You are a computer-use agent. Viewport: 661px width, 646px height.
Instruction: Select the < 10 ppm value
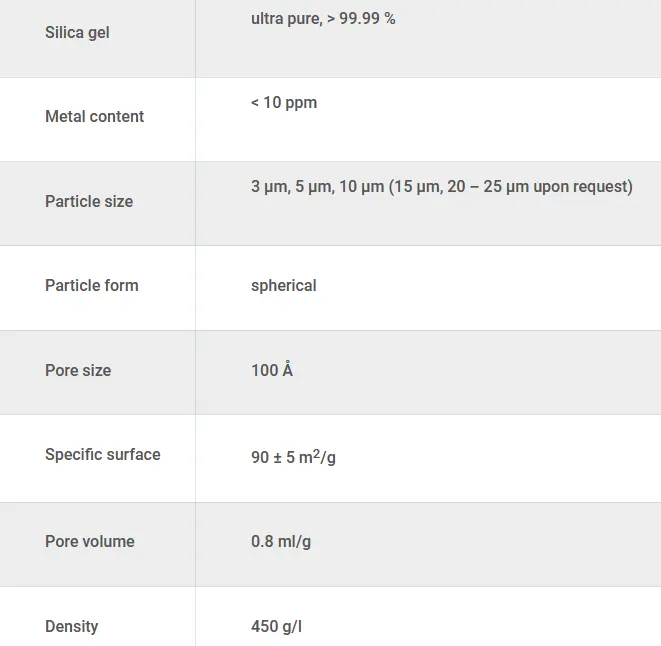point(284,102)
